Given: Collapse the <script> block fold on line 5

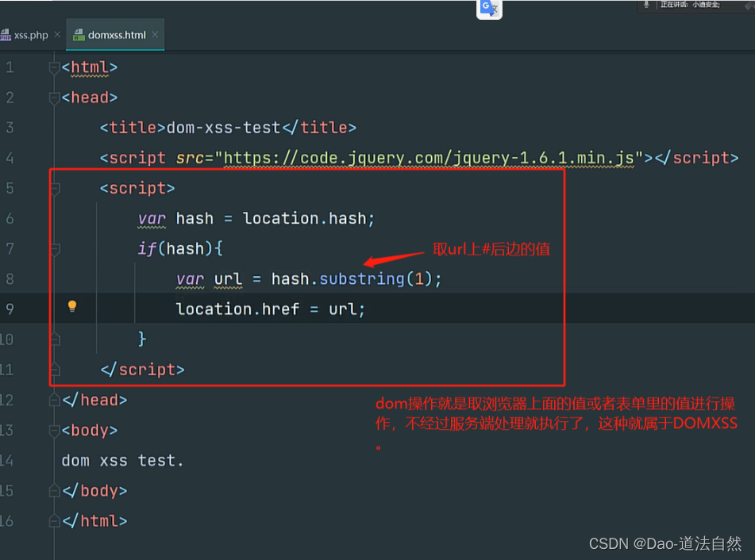Looking at the screenshot, I should click(53, 189).
